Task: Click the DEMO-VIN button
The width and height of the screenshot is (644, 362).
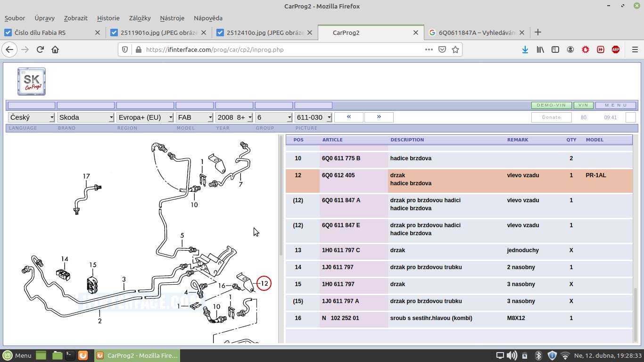Action: click(552, 105)
